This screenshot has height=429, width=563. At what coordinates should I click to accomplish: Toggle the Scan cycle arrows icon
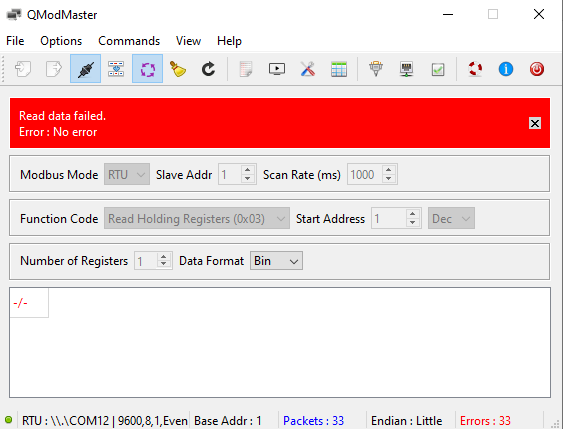(x=147, y=69)
